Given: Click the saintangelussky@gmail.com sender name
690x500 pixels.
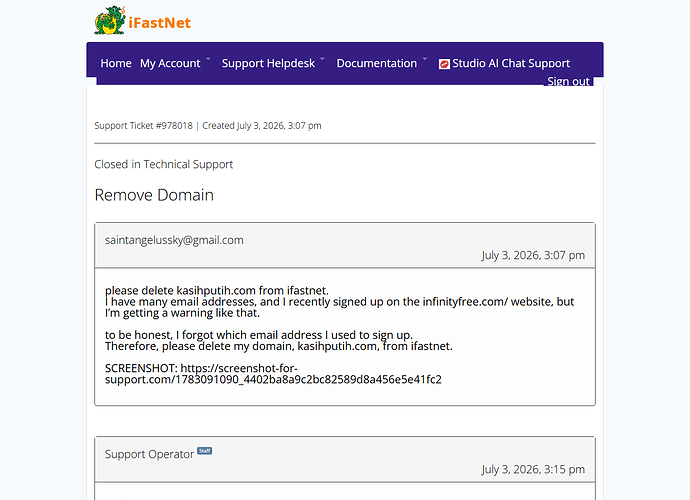Looking at the screenshot, I should (x=174, y=240).
